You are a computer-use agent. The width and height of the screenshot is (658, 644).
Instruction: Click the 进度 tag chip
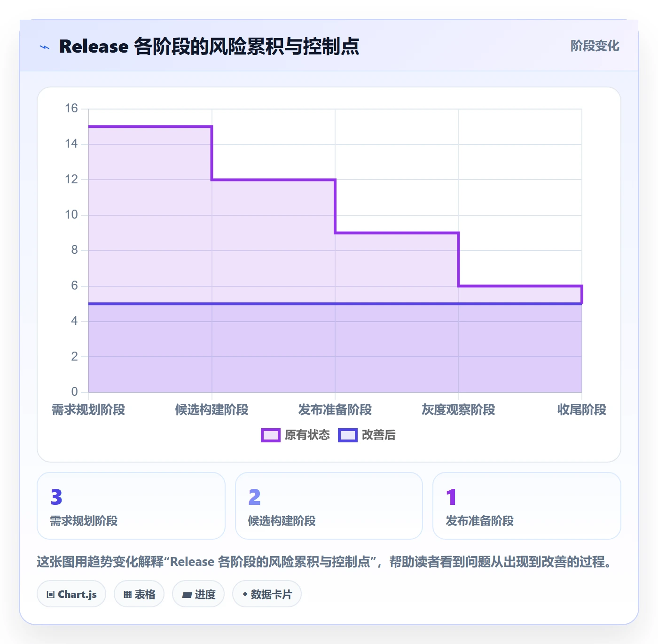pyautogui.click(x=198, y=594)
